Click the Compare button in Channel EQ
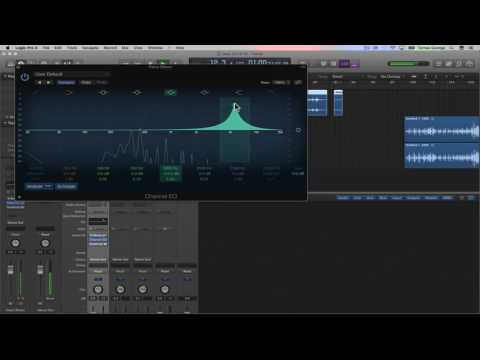 [x=66, y=82]
